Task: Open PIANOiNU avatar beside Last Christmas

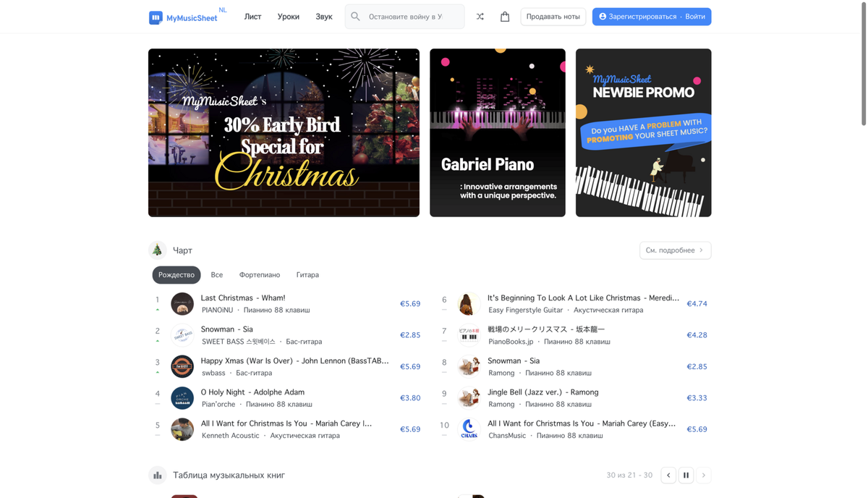Action: 182,304
